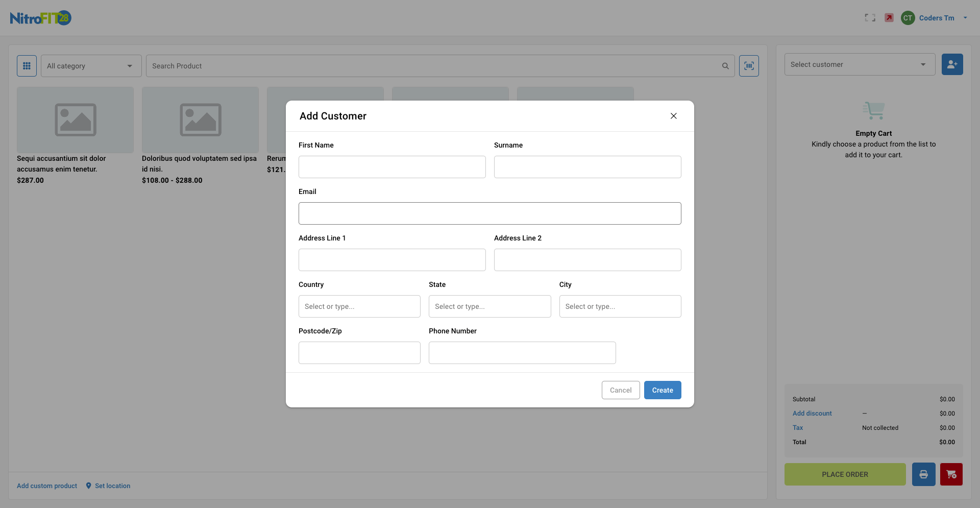This screenshot has height=508, width=980.
Task: Click the red arrow icon in header
Action: tap(889, 18)
